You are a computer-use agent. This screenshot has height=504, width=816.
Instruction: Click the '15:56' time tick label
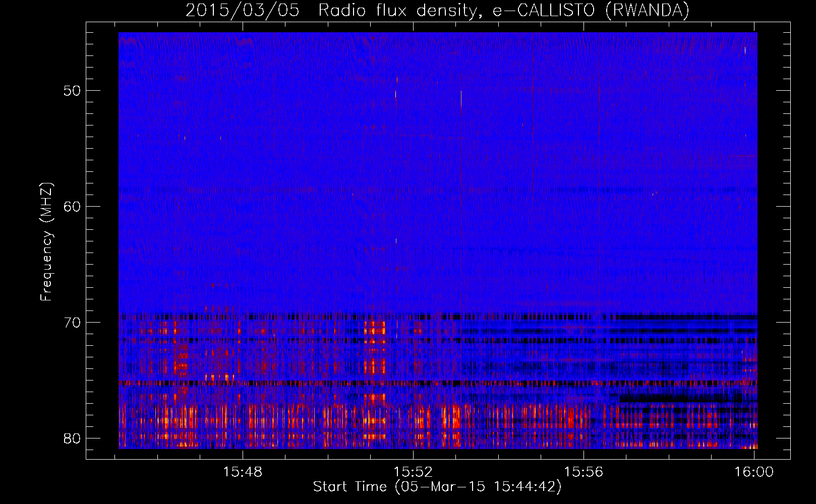[584, 472]
